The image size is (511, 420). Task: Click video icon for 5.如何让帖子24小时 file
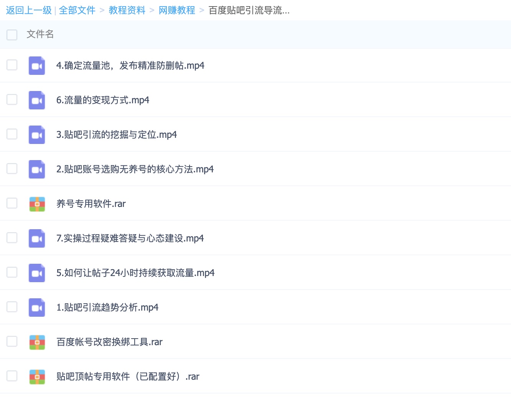[37, 273]
